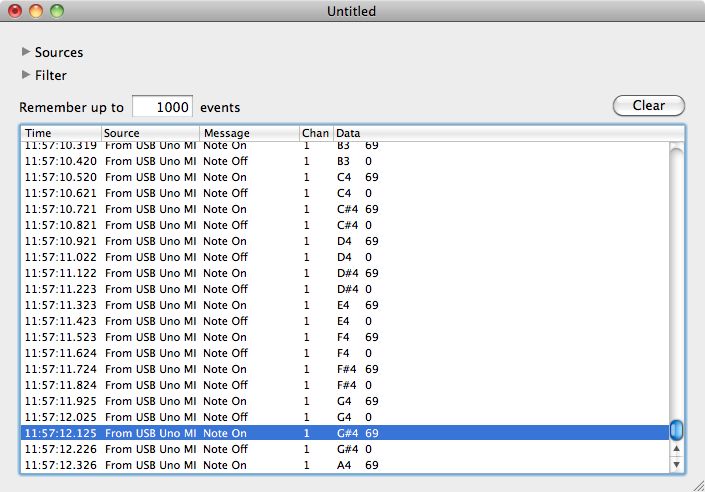This screenshot has width=705, height=492.
Task: Sort by the Source column header
Action: tap(150, 133)
